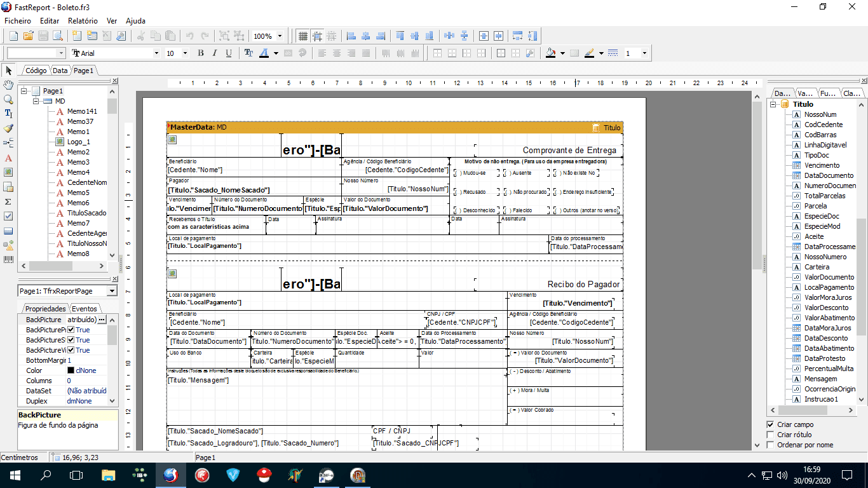Toggle BackPictureStretched True checkbox
868x488 pixels.
click(71, 340)
